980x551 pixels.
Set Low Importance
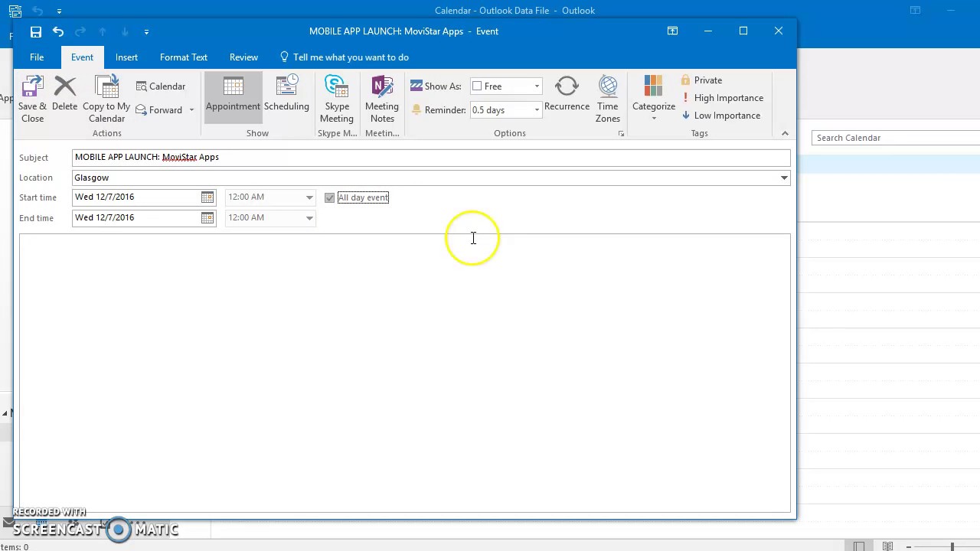[x=720, y=116]
